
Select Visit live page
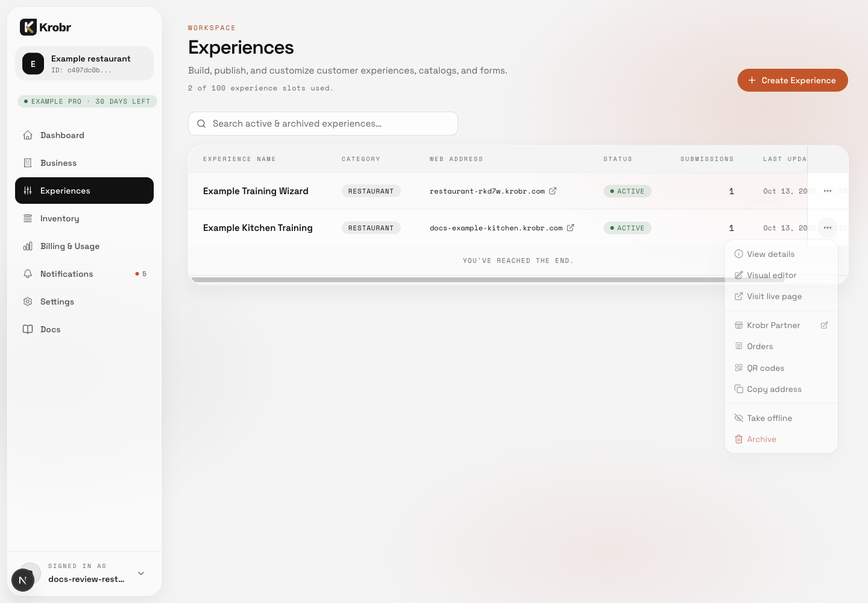point(781,296)
